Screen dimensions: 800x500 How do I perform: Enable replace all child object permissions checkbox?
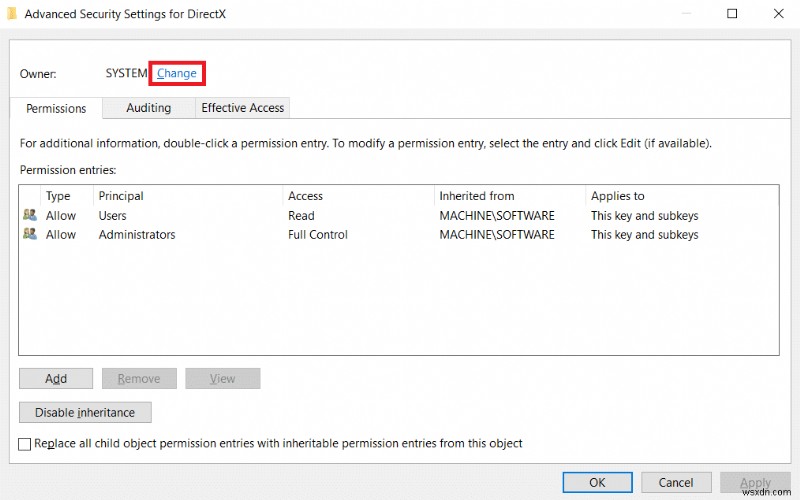[25, 443]
